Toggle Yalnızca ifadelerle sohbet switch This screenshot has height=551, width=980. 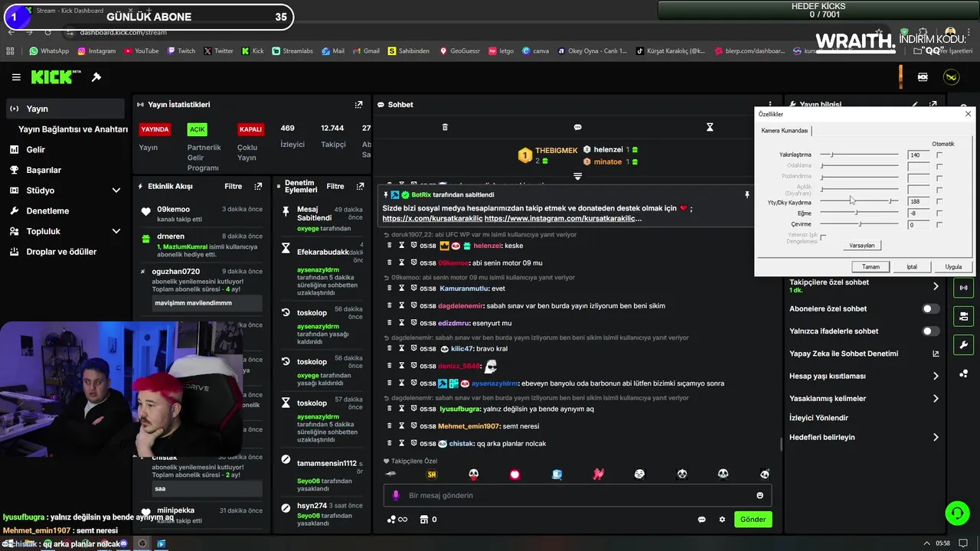click(x=929, y=331)
